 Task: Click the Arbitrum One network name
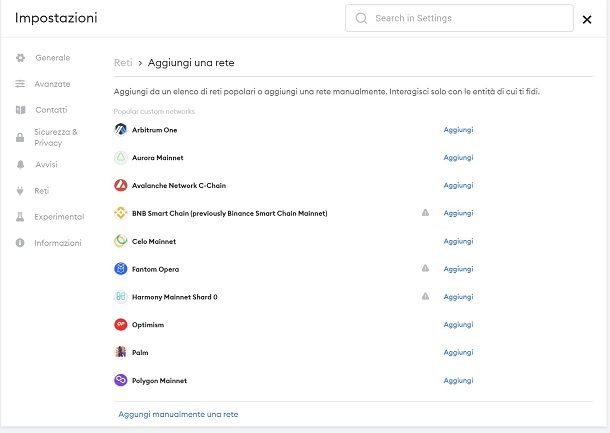[154, 130]
